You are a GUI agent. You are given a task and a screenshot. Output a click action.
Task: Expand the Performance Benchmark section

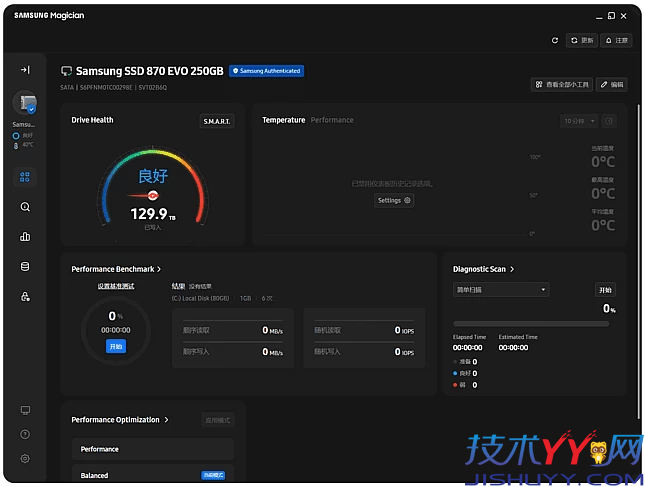tap(116, 269)
